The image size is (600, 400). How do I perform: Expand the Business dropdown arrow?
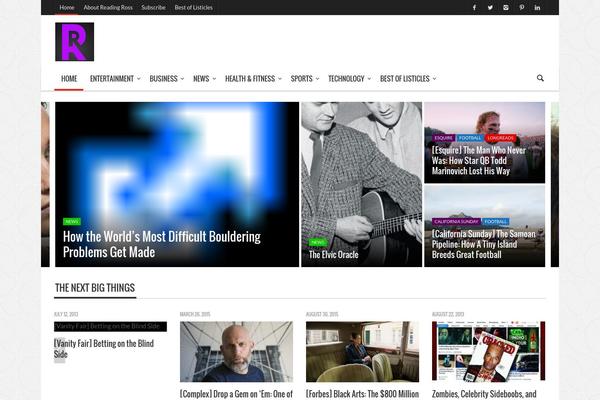(182, 79)
